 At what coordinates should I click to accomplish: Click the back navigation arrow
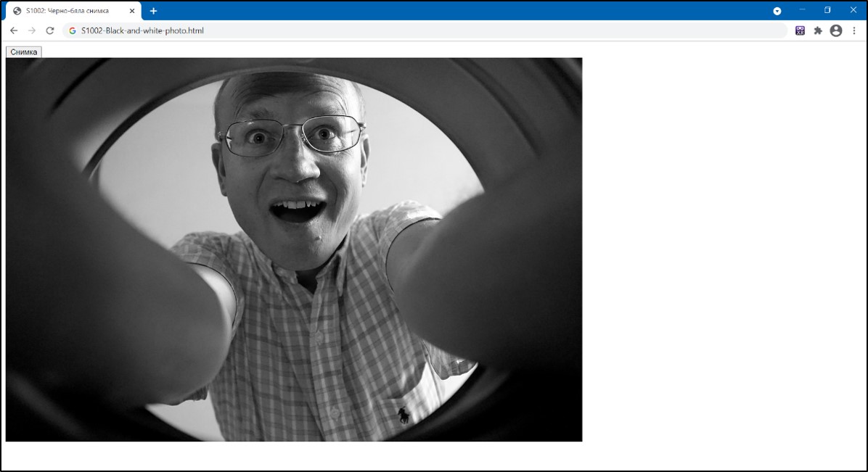click(14, 30)
